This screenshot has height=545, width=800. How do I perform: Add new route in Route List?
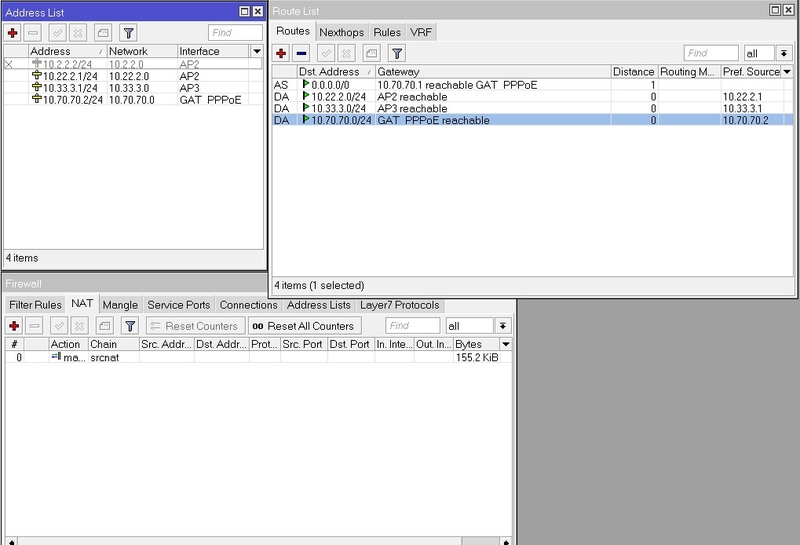click(x=281, y=53)
